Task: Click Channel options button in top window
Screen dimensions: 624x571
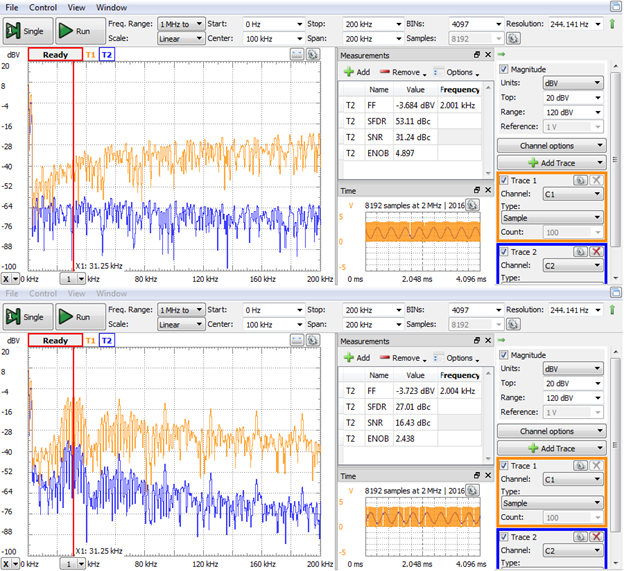Action: [552, 146]
